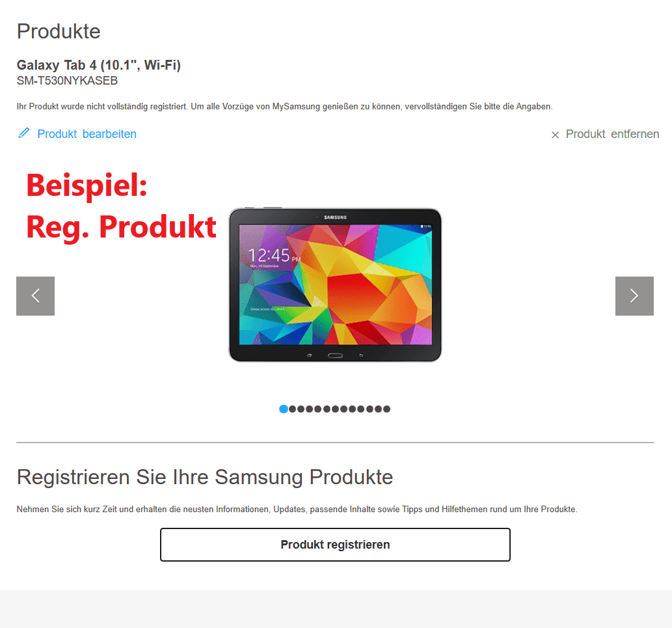The width and height of the screenshot is (672, 628).
Task: Choose the ninth carousel dot
Action: [x=353, y=409]
